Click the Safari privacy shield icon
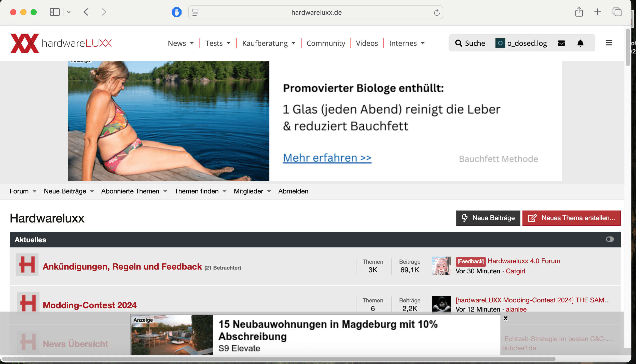Viewport: 636px width, 364px height. [x=176, y=12]
